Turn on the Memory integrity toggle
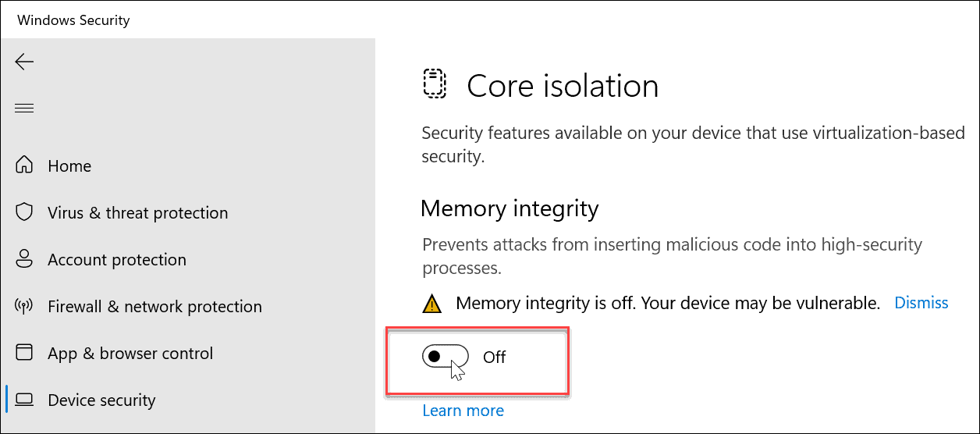The width and height of the screenshot is (980, 434). point(445,357)
